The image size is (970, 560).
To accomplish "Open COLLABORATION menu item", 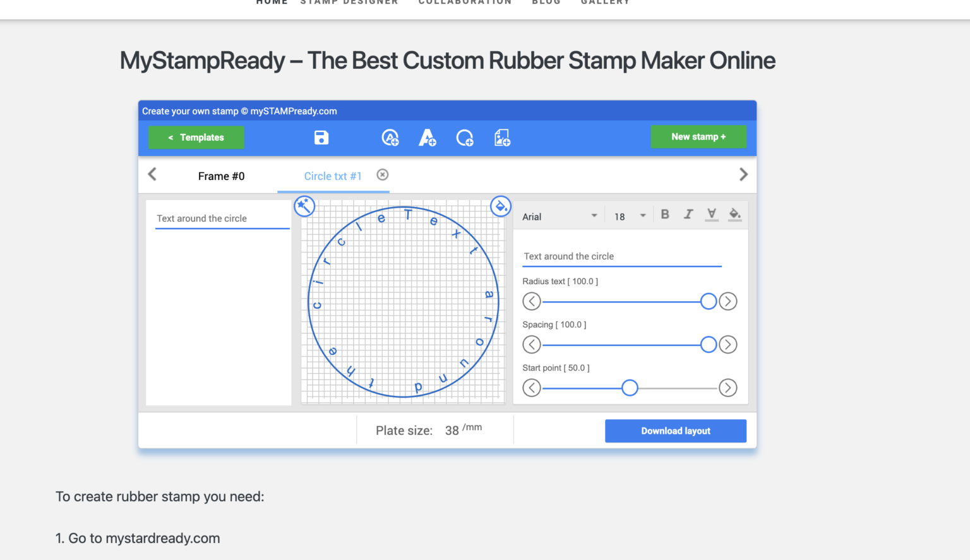I will (x=465, y=2).
